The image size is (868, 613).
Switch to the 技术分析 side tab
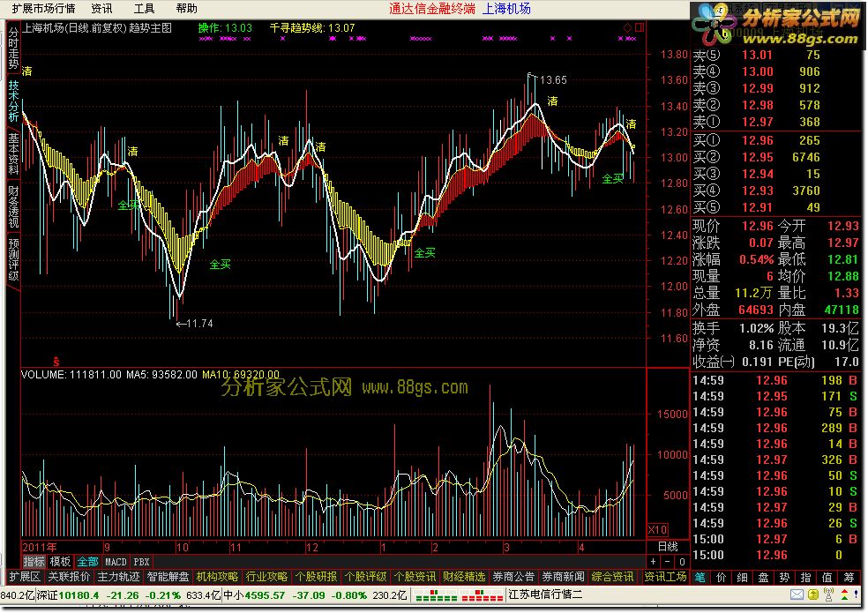point(13,101)
